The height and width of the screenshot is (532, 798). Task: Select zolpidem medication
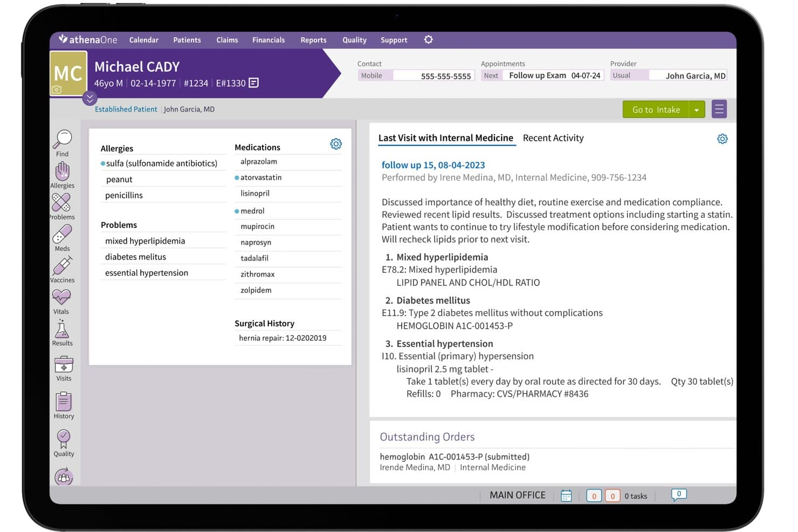pyautogui.click(x=288, y=290)
